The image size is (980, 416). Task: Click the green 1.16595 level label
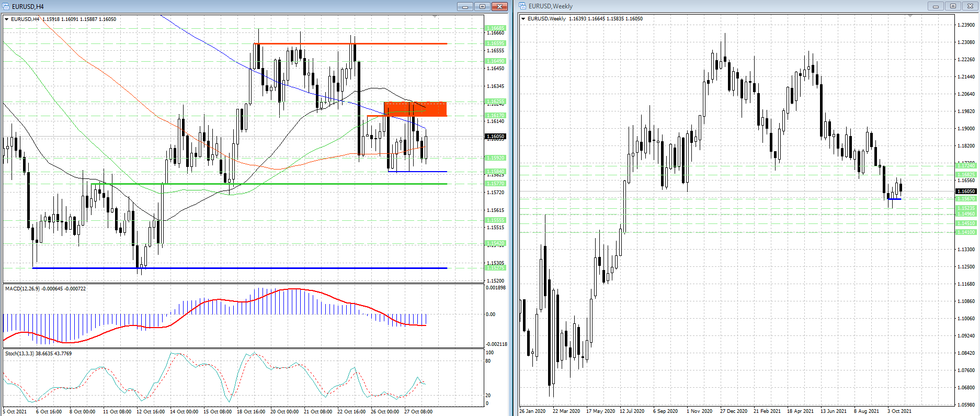(495, 43)
